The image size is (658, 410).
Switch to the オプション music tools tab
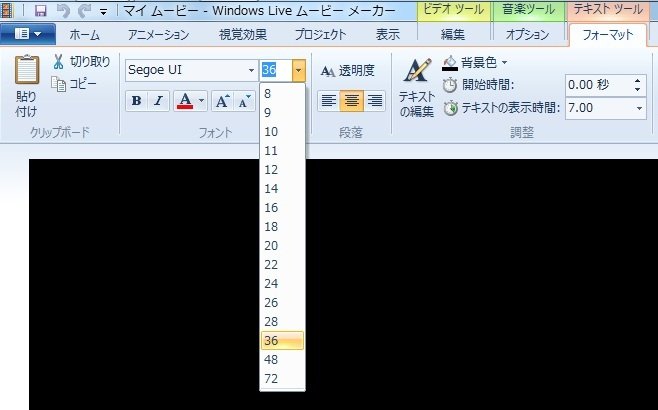point(527,35)
